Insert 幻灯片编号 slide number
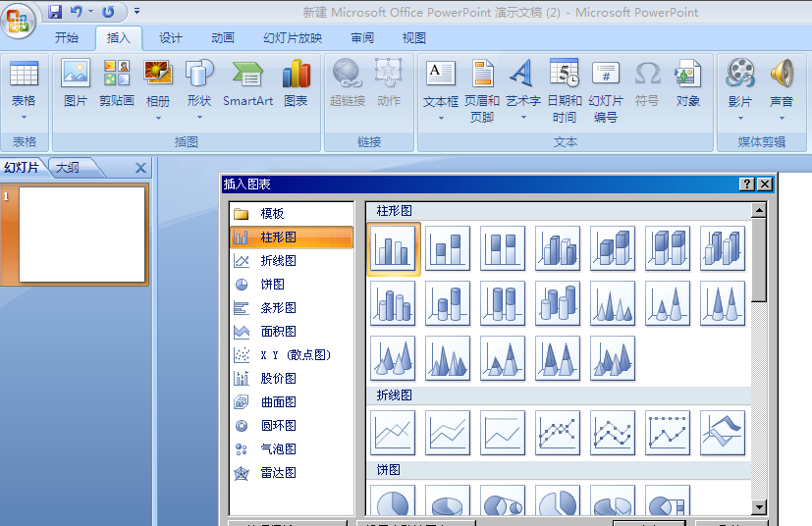Viewport: 812px width, 526px height. tap(606, 91)
